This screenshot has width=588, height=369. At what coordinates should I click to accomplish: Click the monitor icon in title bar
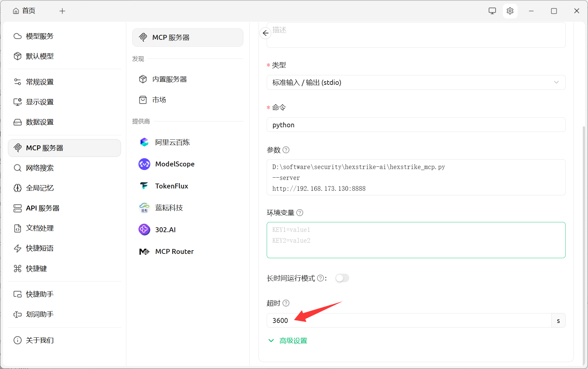pyautogui.click(x=492, y=11)
